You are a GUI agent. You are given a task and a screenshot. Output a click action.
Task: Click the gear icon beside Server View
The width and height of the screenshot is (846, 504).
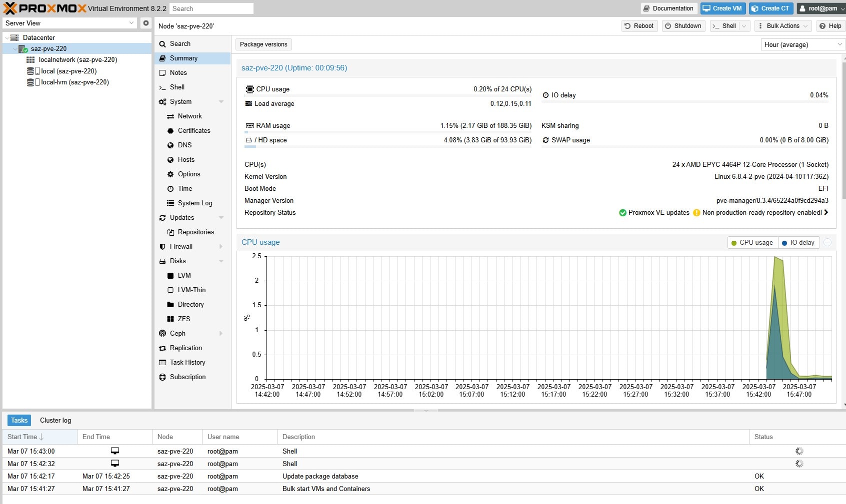(145, 23)
